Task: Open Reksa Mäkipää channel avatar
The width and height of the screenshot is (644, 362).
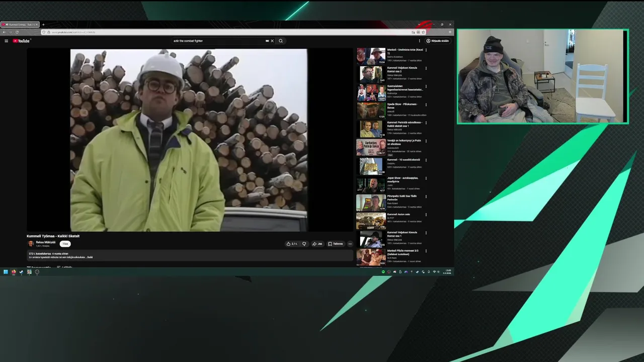Action: click(x=31, y=243)
